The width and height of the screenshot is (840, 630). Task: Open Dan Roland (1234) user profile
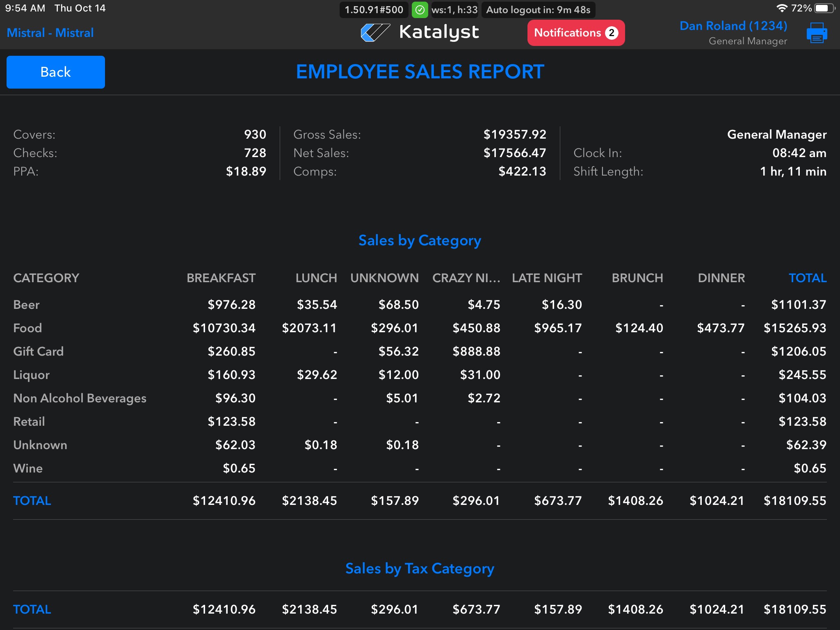tap(733, 26)
